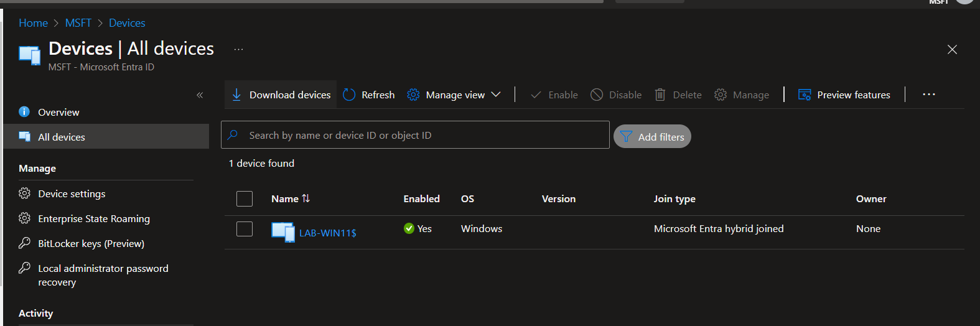Click the Refresh circular arrow icon
Screen dimensions: 980x326
coord(349,95)
